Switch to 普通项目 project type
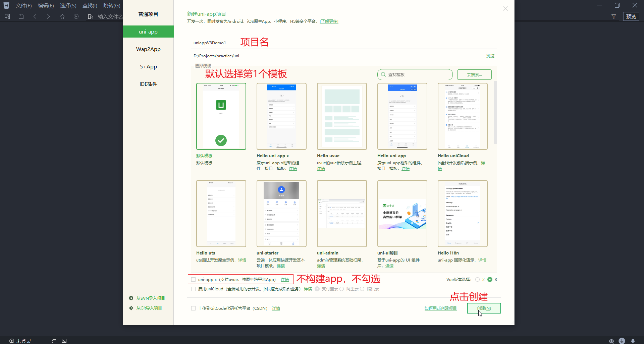 click(148, 14)
